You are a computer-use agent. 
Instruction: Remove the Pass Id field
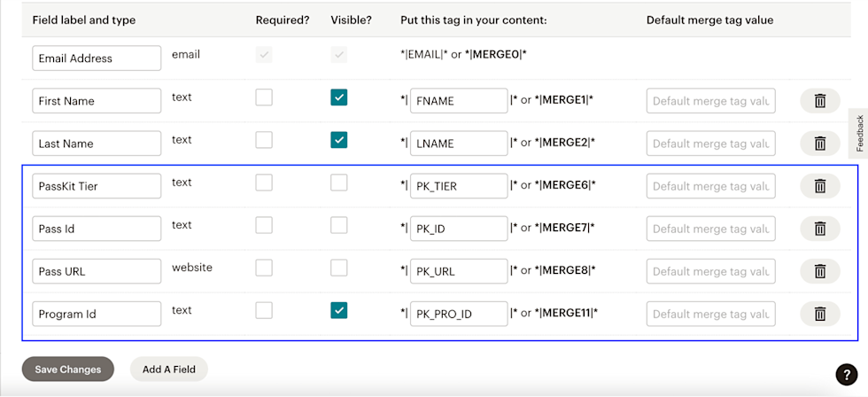(x=819, y=229)
